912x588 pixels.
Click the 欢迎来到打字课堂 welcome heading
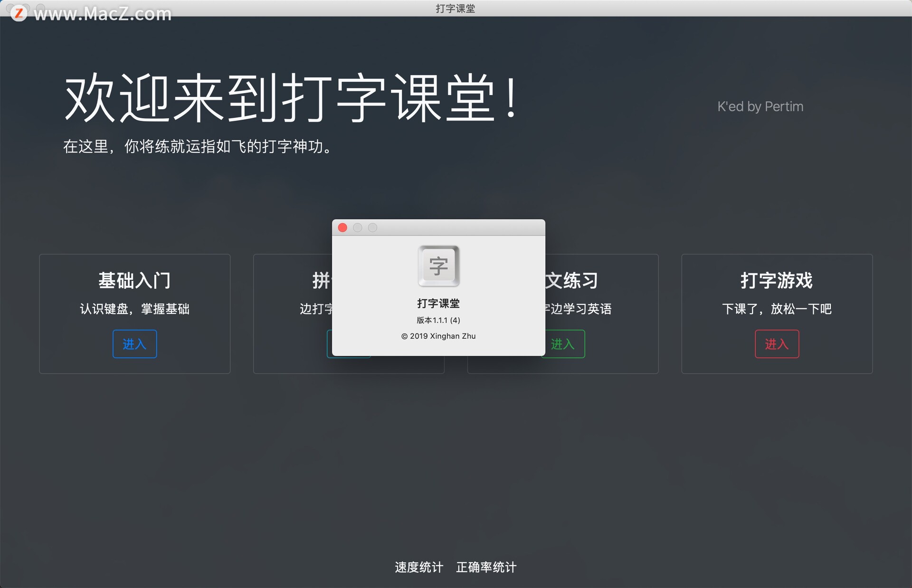point(291,98)
